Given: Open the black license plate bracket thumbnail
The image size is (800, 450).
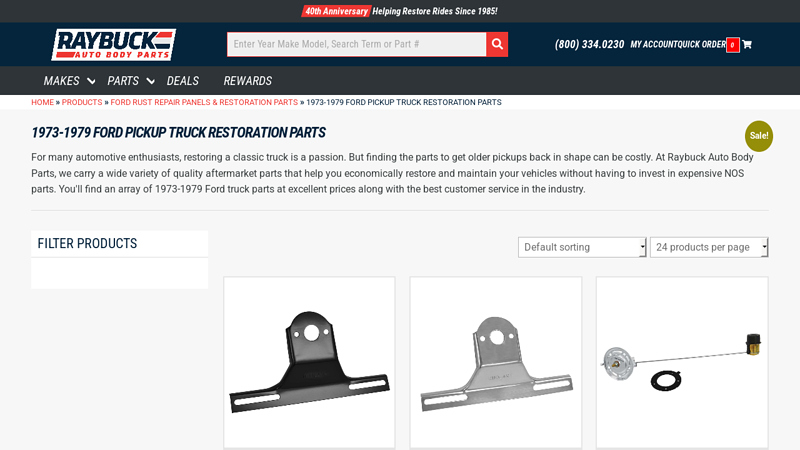Looking at the screenshot, I should click(x=309, y=362).
